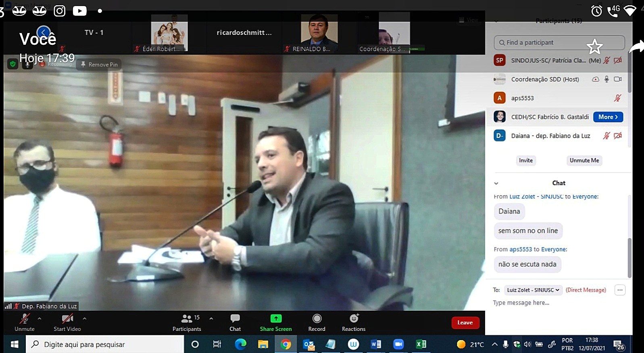Open the Participants icon in toolbar
The width and height of the screenshot is (644, 353).
[187, 319]
